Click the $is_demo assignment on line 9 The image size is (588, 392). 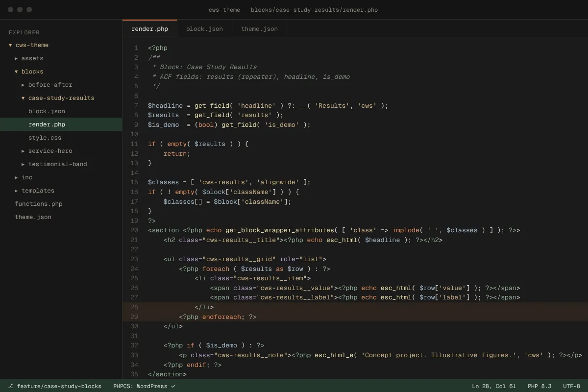[x=229, y=125]
